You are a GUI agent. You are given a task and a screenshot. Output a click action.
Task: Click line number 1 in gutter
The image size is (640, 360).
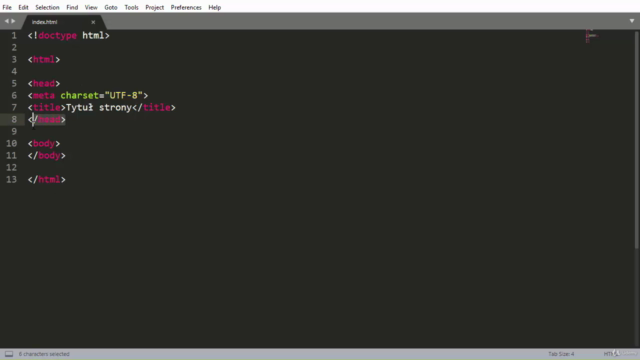(x=14, y=36)
